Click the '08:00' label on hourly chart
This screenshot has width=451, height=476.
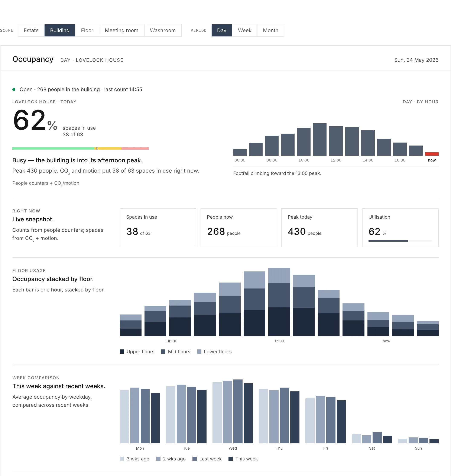pos(272,160)
